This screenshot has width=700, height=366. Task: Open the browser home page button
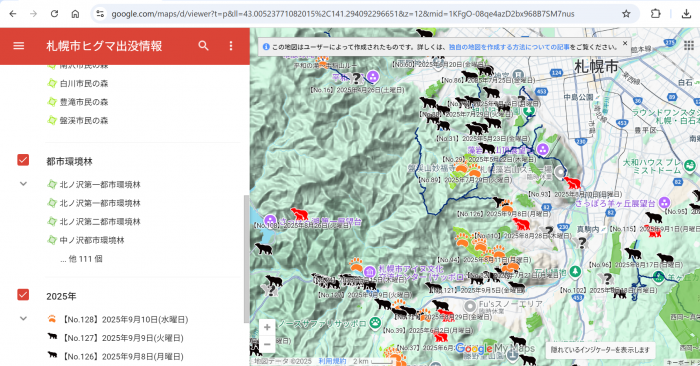click(75, 14)
